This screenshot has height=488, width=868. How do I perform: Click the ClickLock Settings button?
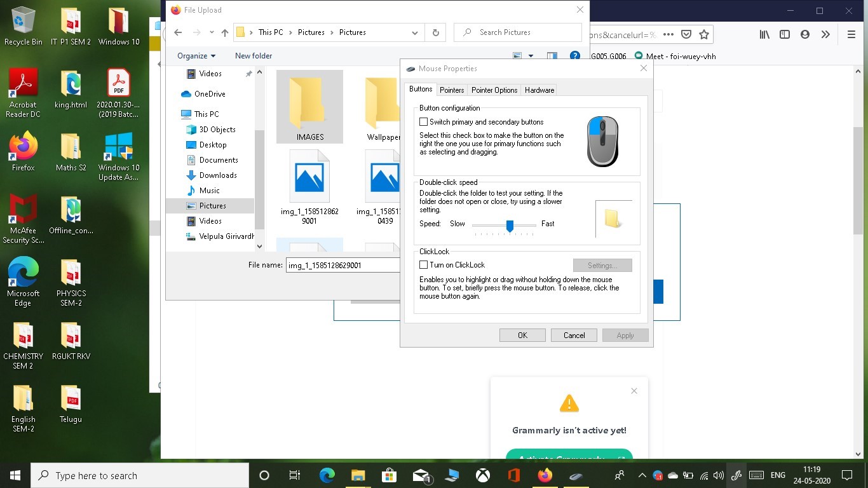[x=602, y=265]
